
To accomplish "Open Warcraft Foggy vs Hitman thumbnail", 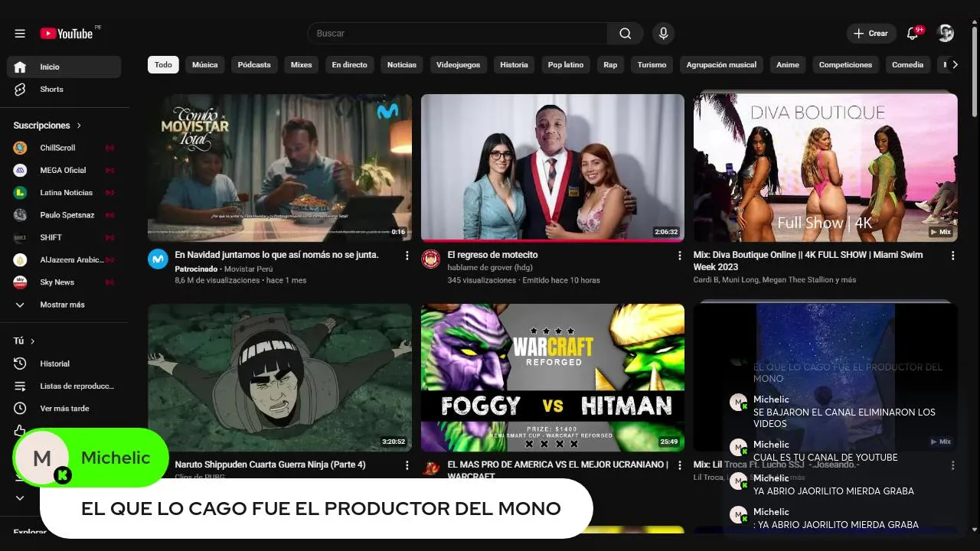I will tap(553, 377).
